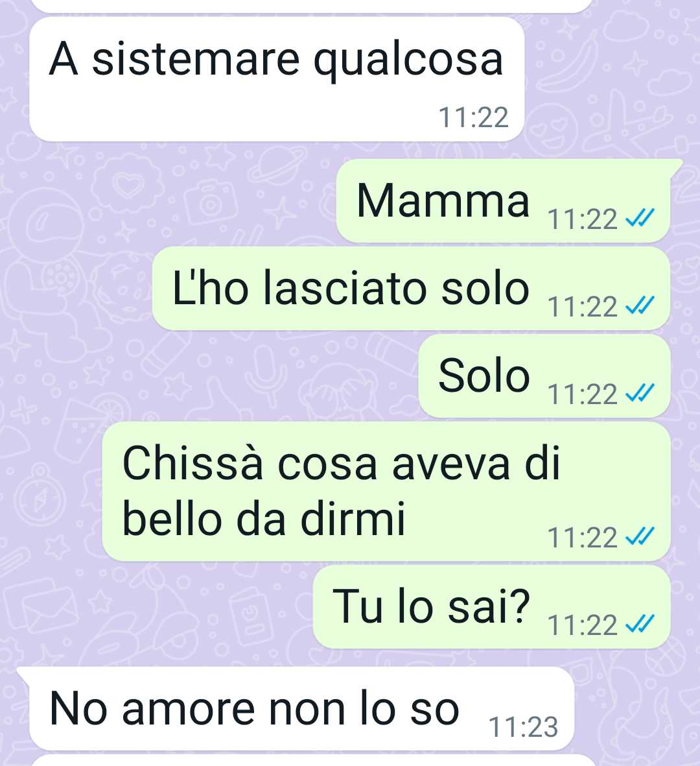
Task: Tap 'Chissà cosa aveva di bello da dirmi' message
Action: [386, 491]
